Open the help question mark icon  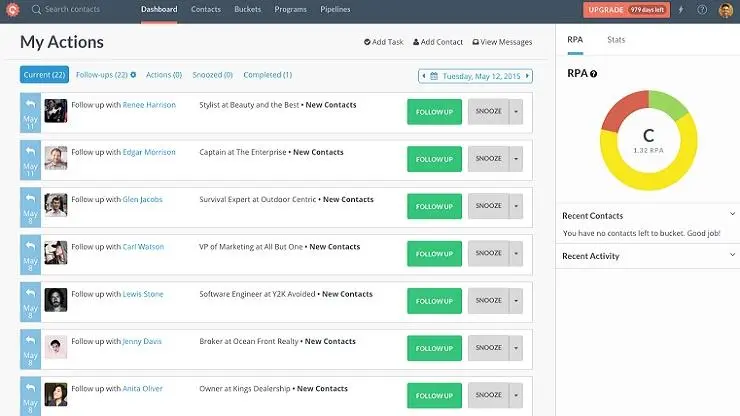point(702,9)
